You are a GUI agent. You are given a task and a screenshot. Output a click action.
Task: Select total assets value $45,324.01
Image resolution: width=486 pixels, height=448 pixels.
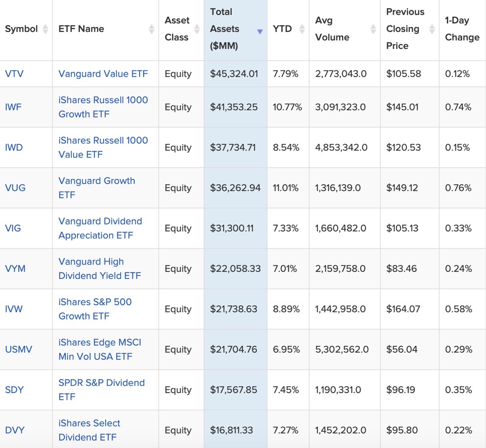pos(234,74)
